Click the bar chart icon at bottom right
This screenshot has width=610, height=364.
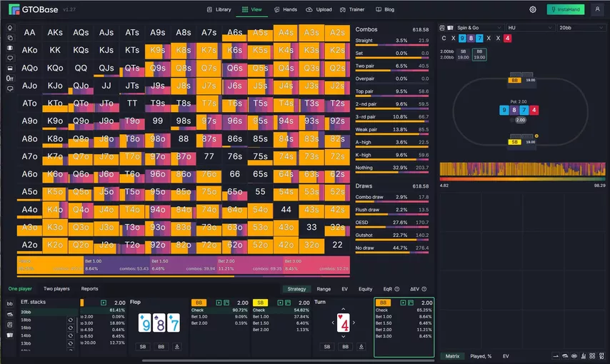point(584,355)
